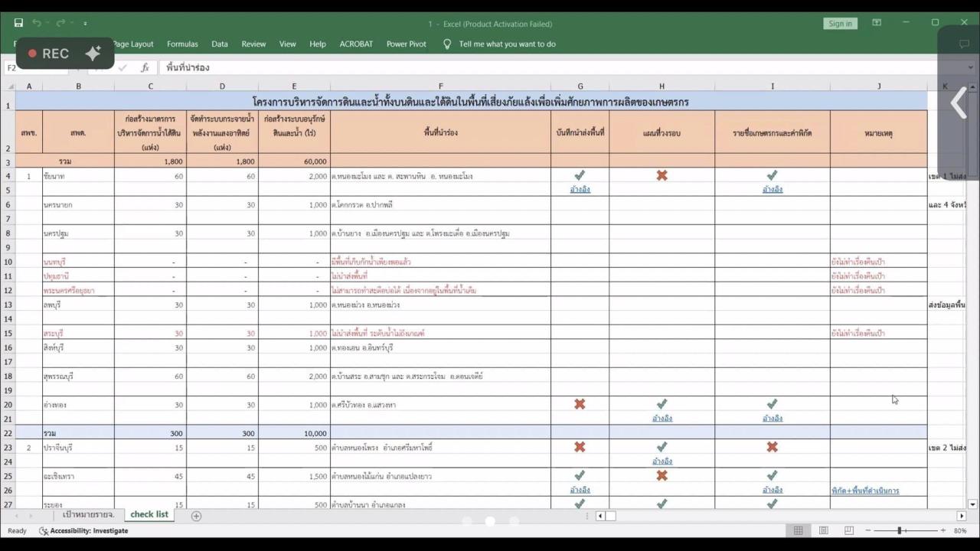980x551 pixels.
Task: Click the Sign in button
Action: coord(840,23)
